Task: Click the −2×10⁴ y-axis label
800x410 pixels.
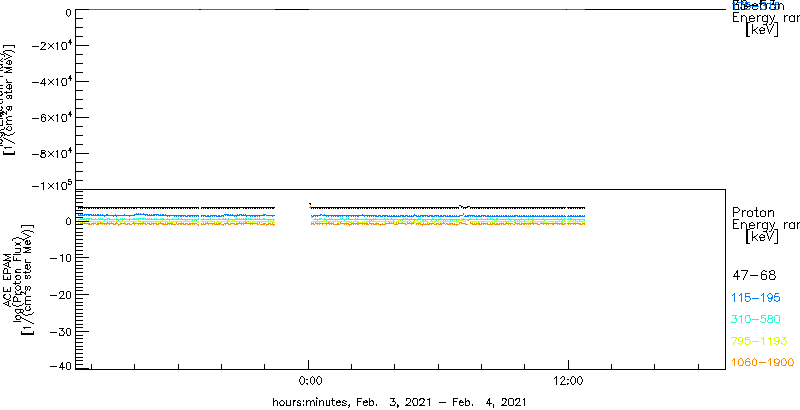Action: pos(52,46)
